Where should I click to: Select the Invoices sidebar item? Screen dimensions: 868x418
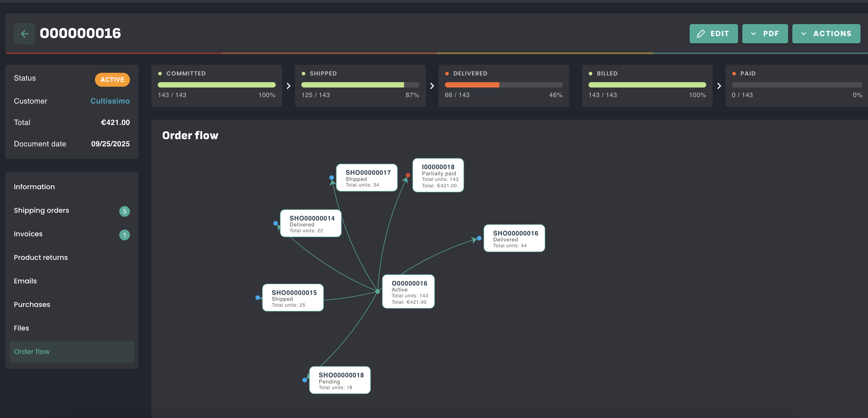[28, 234]
